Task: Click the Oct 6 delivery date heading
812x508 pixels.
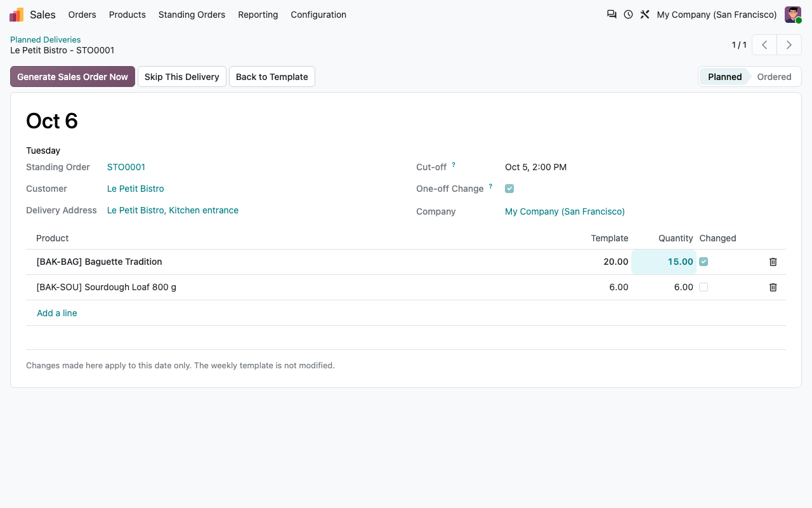Action: [52, 121]
